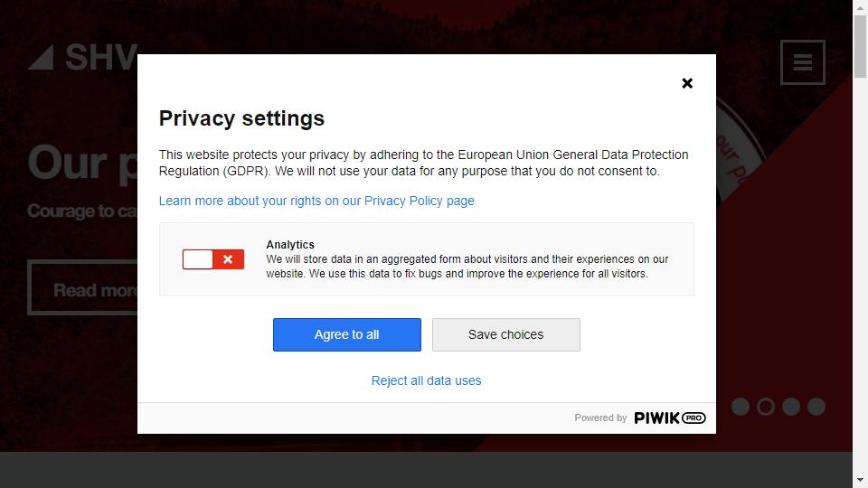This screenshot has width=868, height=488.
Task: Click the vertical scrollbar thumb
Action: (860, 46)
